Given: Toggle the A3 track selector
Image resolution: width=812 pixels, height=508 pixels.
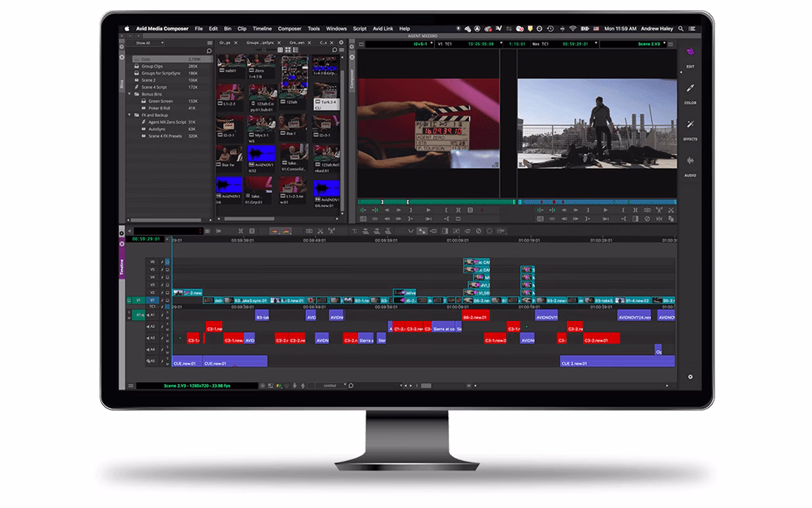Looking at the screenshot, I should (152, 337).
